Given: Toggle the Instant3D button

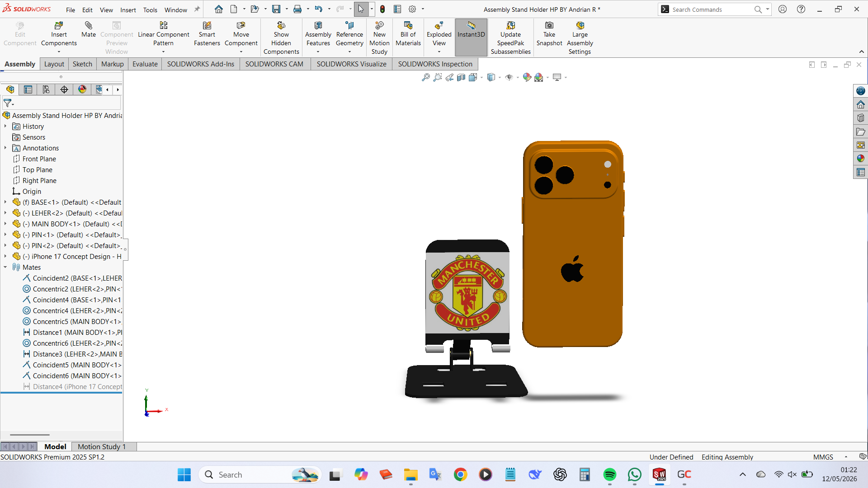Looking at the screenshot, I should 471,37.
